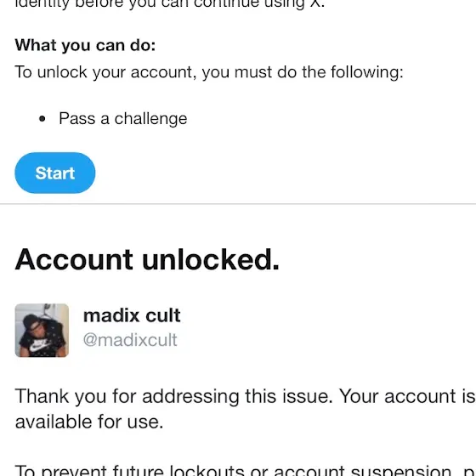Click the 'Your account is' phrase

(x=407, y=396)
